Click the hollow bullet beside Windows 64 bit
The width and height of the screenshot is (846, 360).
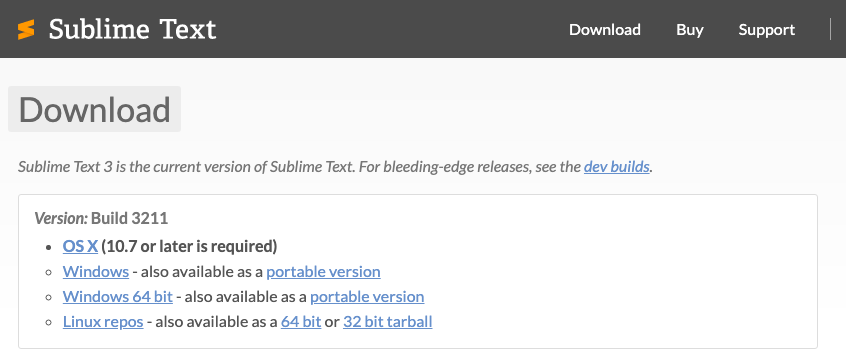click(50, 297)
